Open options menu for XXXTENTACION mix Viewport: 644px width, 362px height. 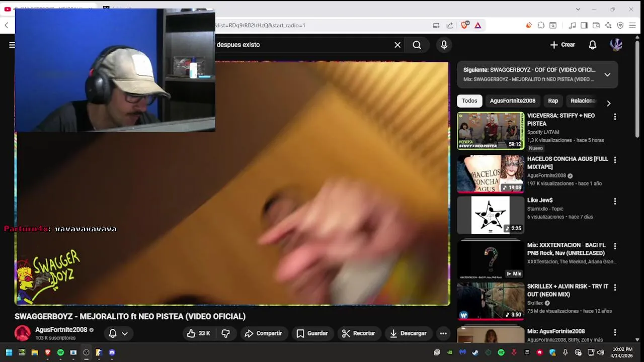(x=615, y=246)
